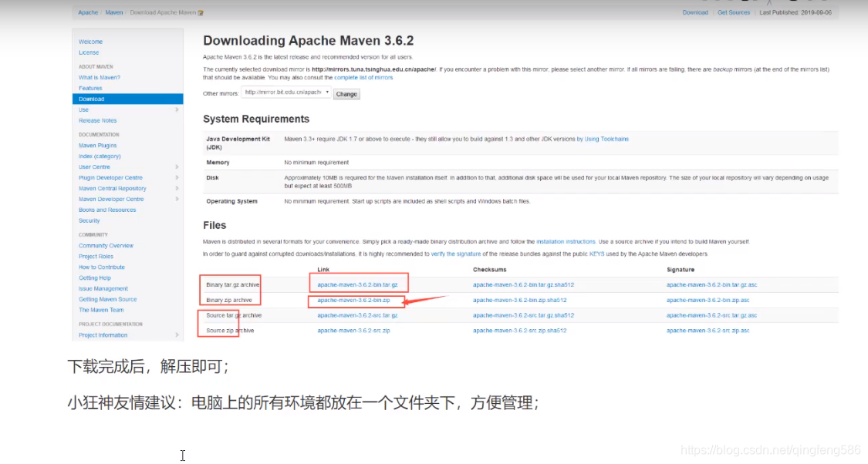Open the bin.zip.asc signature link
Viewport: 868px width, 464px height.
point(708,301)
